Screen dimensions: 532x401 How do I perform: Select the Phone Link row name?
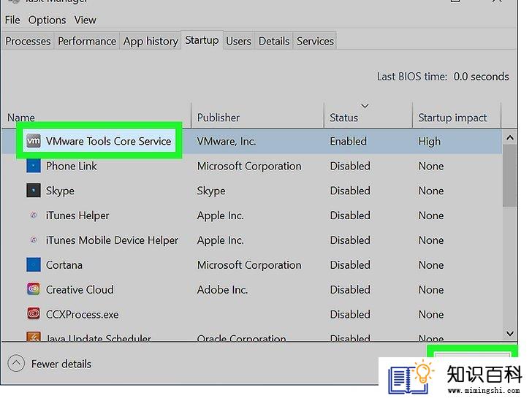pyautogui.click(x=72, y=167)
